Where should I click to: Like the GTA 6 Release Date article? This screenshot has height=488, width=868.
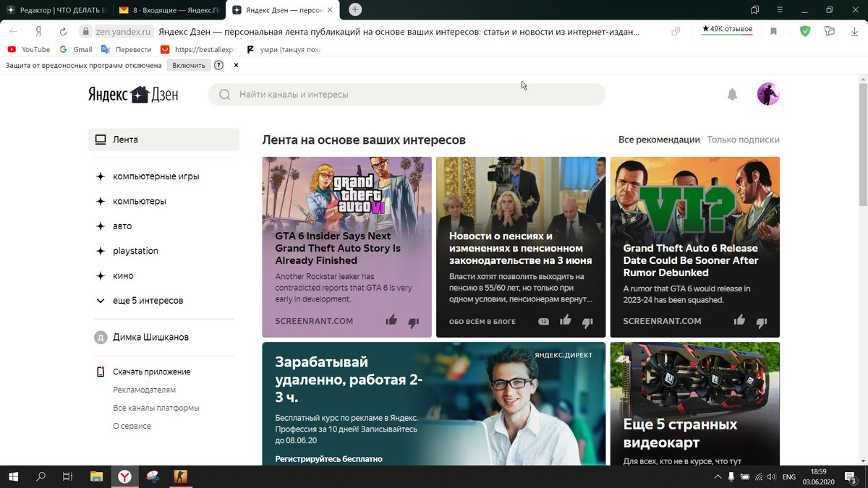tap(739, 320)
